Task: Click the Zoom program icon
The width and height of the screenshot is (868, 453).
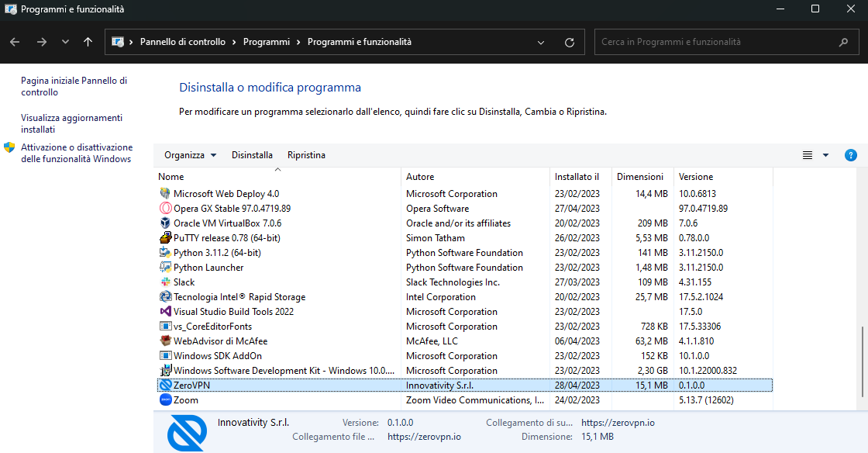Action: (165, 399)
